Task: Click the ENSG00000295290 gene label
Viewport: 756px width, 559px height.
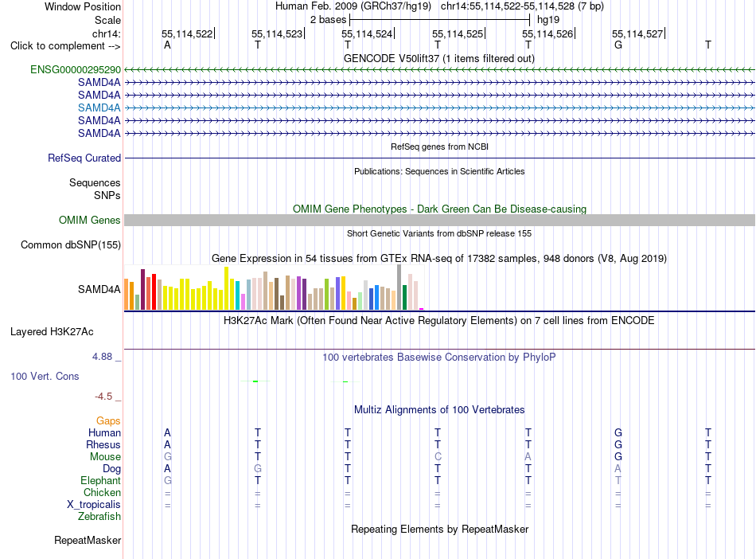Action: [x=76, y=70]
